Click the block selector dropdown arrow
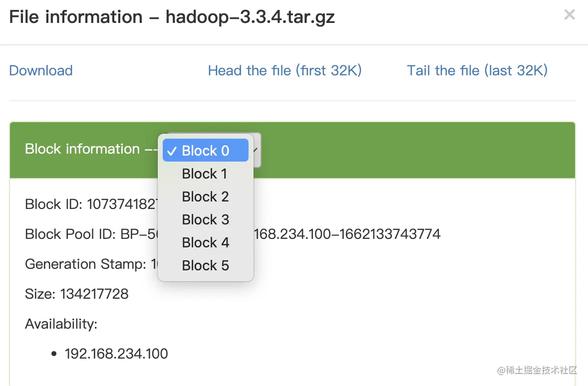 click(256, 150)
